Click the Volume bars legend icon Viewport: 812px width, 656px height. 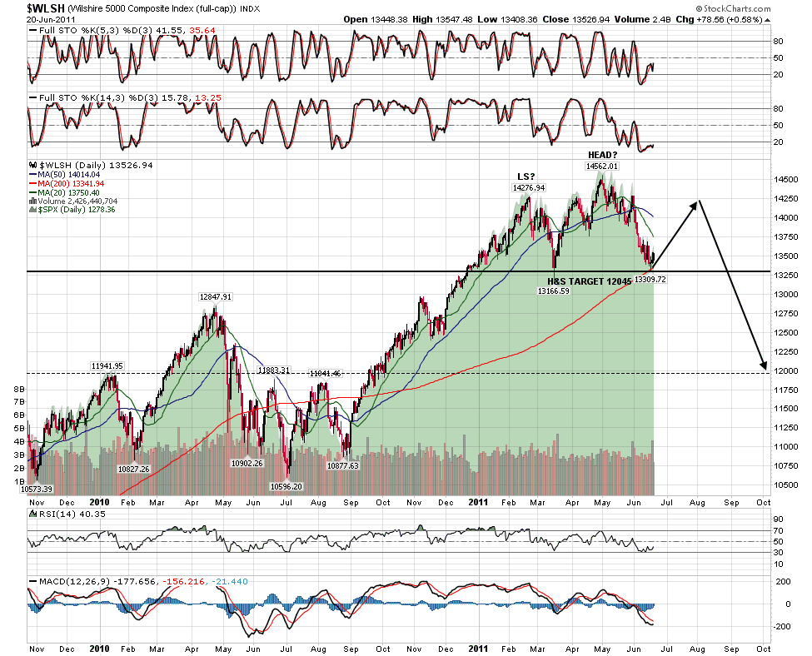33,201
